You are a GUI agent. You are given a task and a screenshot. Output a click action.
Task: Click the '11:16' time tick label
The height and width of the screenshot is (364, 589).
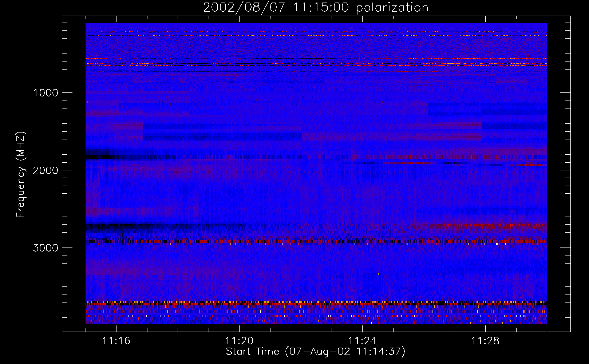coord(116,341)
